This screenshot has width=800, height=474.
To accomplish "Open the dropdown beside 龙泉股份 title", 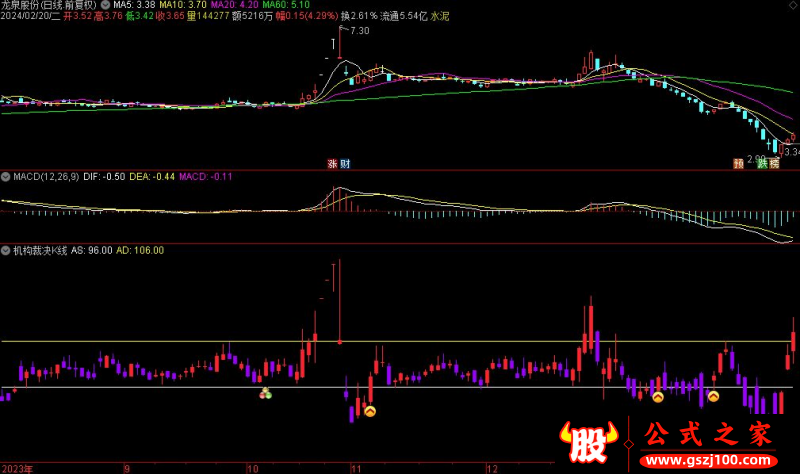I will click(105, 5).
